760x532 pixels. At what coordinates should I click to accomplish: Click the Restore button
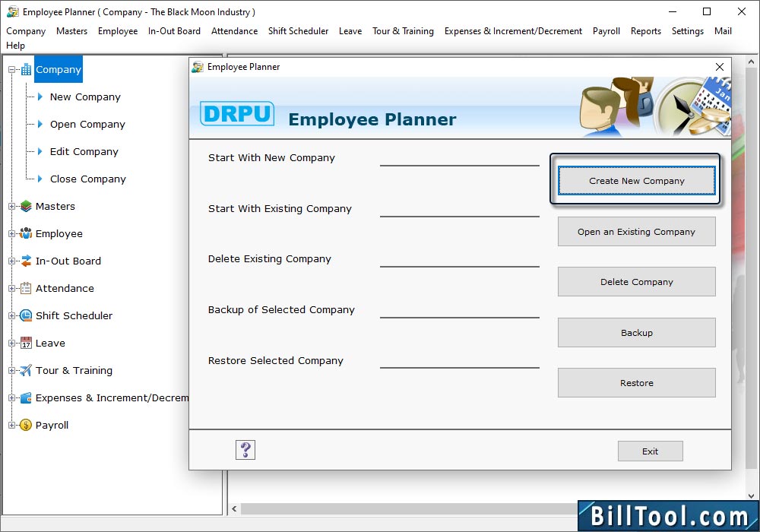tap(636, 383)
